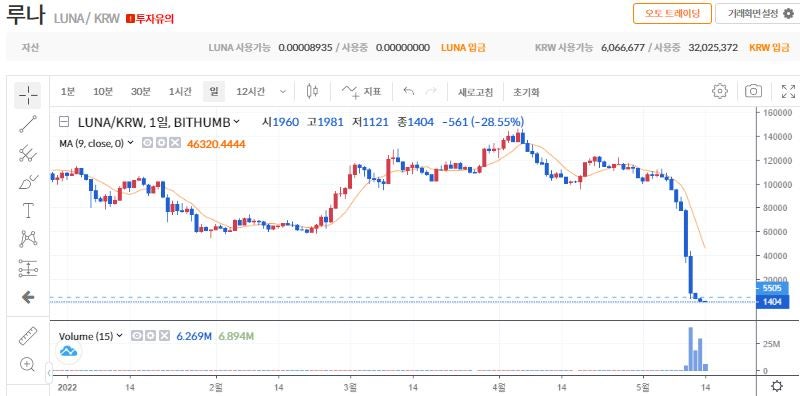The height and width of the screenshot is (396, 800).
Task: Click the 5505 price label on axis
Action: (x=771, y=288)
